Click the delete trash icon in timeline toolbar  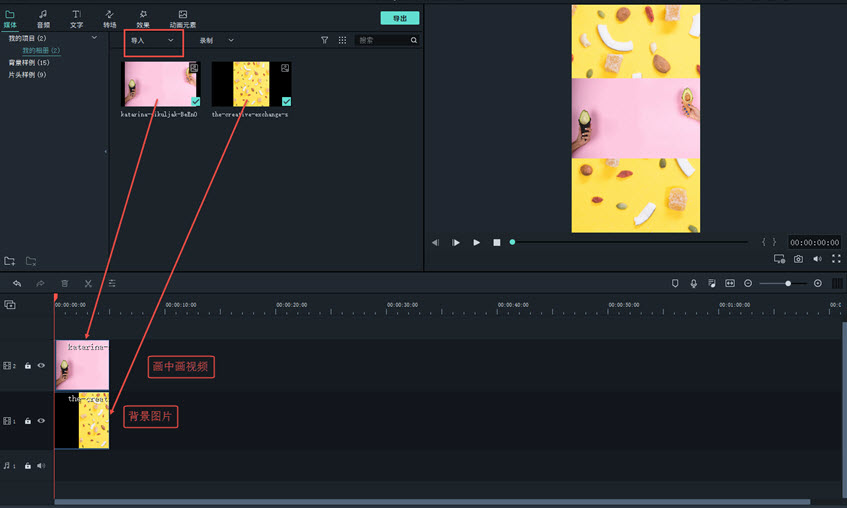(65, 284)
